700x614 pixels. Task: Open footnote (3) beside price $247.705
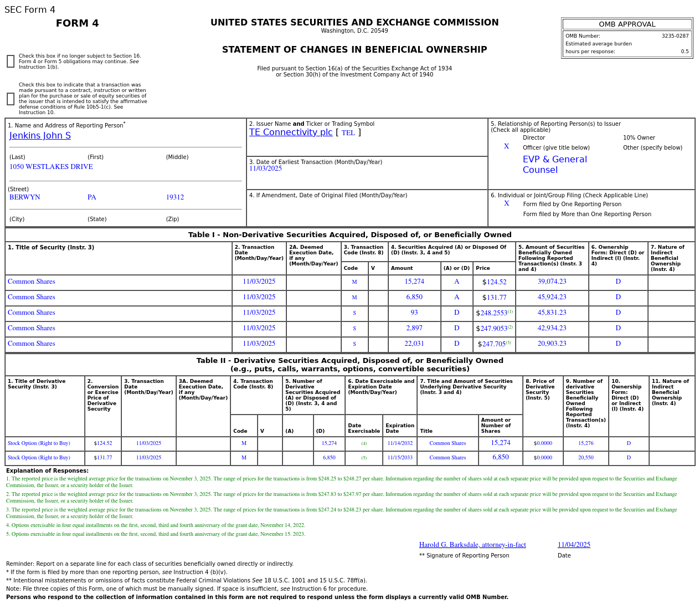508,342
